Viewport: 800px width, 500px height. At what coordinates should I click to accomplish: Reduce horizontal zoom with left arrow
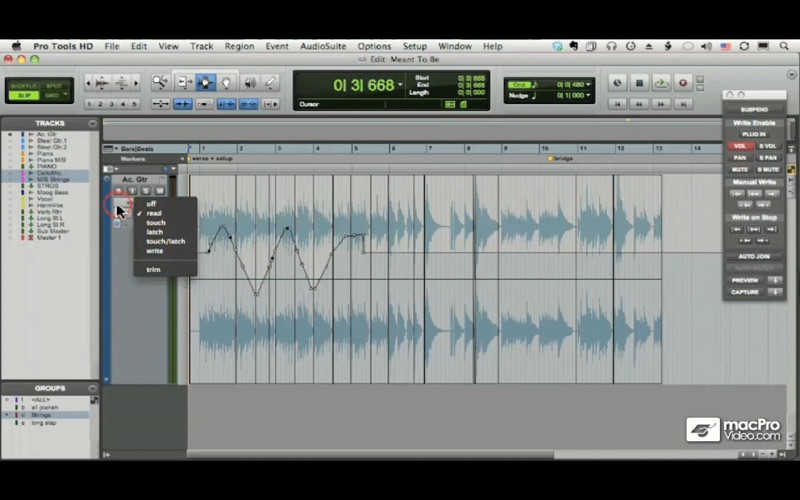88,83
